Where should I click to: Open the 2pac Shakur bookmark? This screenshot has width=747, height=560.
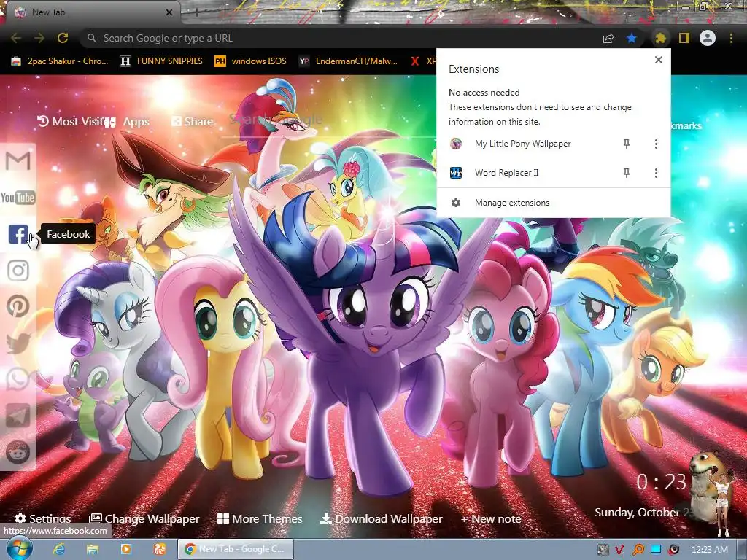60,61
